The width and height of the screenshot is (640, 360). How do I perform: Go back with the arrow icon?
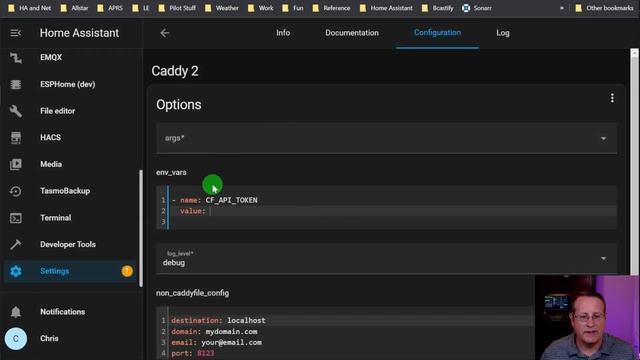pyautogui.click(x=164, y=33)
